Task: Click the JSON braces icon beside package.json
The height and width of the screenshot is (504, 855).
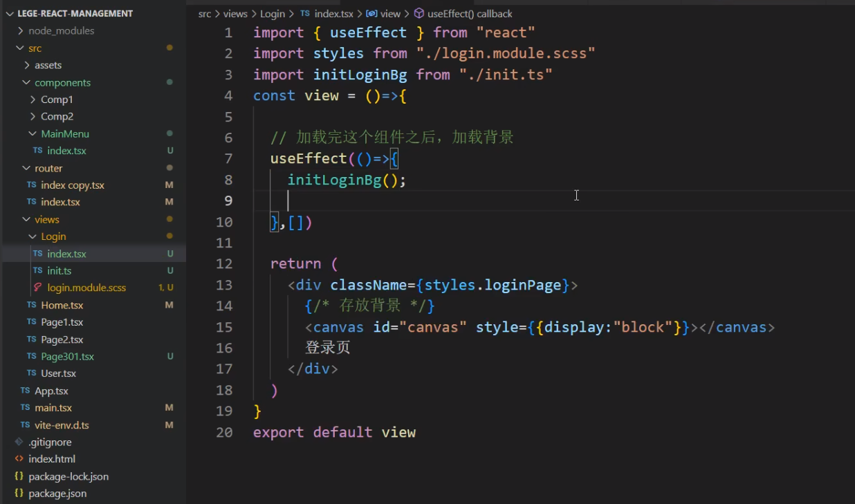Action: [19, 494]
